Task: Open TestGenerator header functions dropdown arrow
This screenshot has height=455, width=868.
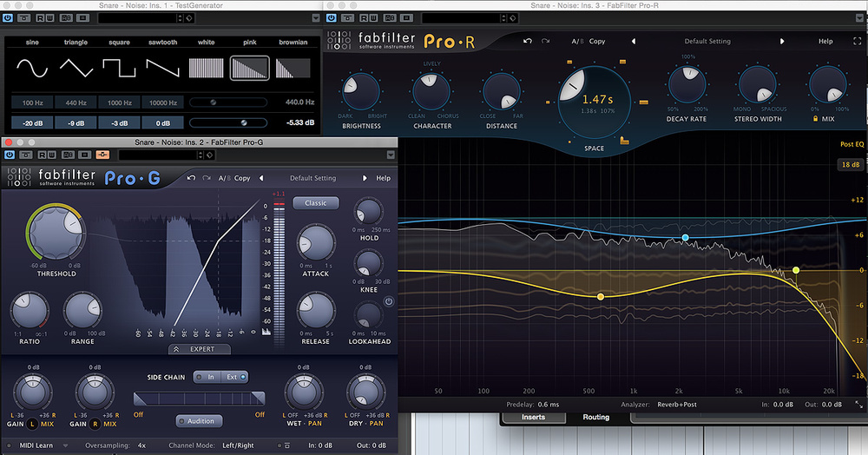Action: (x=316, y=17)
